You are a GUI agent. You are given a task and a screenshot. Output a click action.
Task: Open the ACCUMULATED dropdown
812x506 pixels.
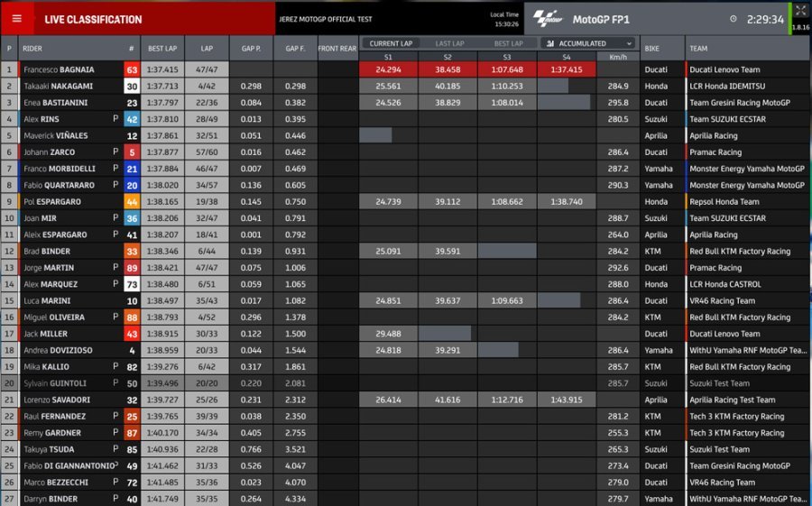click(590, 43)
